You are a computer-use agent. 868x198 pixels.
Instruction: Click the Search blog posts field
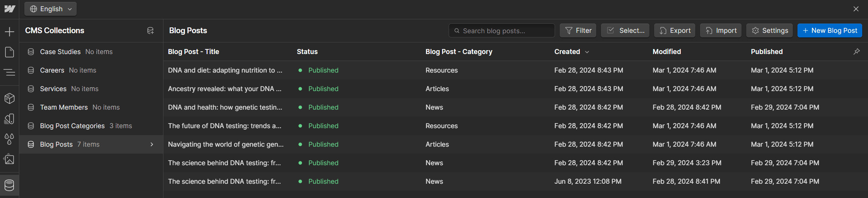tap(502, 30)
